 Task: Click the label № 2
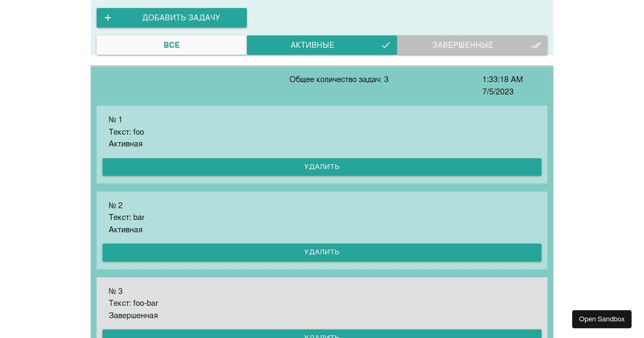point(115,205)
